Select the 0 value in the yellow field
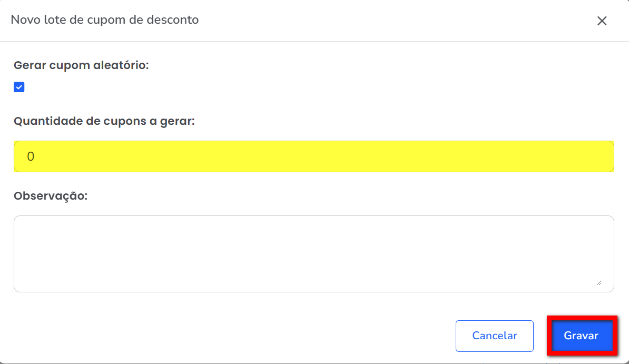This screenshot has height=364, width=629. pyautogui.click(x=31, y=156)
